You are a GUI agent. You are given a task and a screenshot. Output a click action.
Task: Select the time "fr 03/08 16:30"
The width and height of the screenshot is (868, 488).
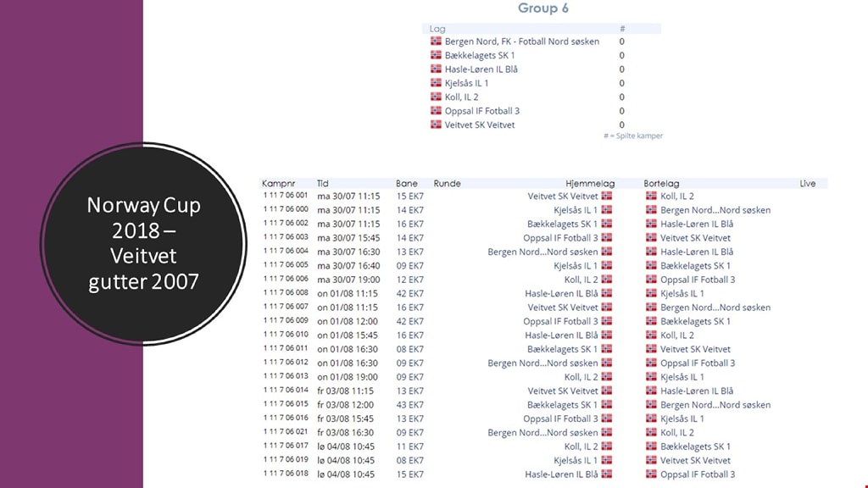point(346,433)
